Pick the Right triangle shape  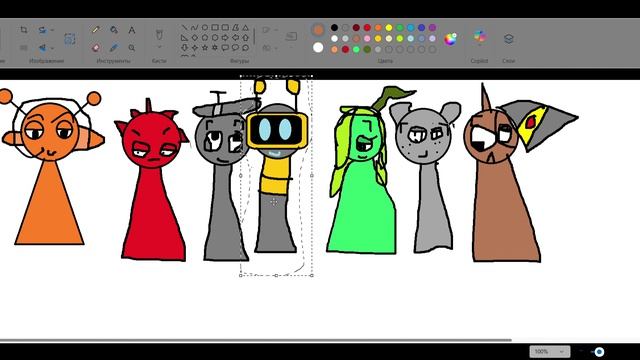tap(184, 38)
